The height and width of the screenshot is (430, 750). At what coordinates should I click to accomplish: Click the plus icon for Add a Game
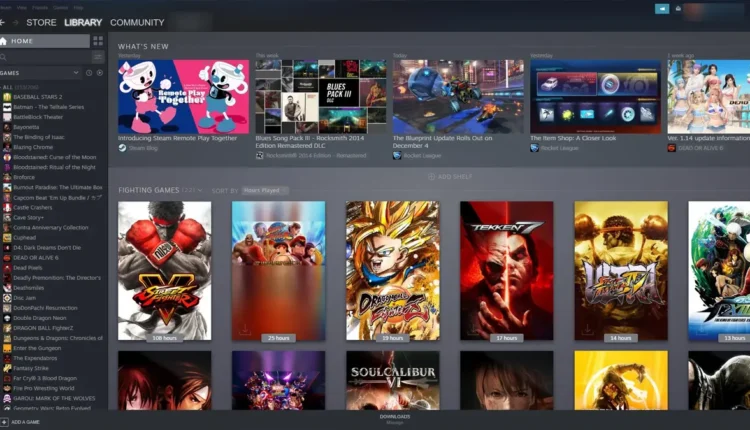(4, 422)
